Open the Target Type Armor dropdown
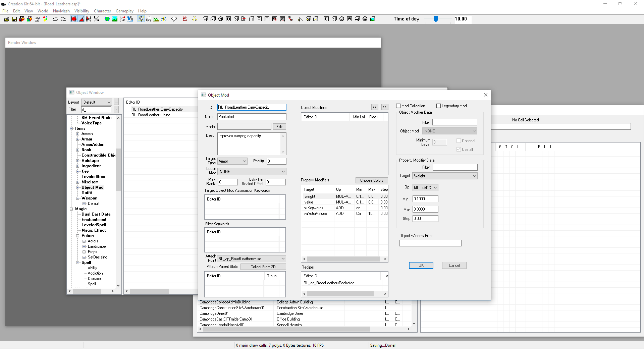644x349 pixels. click(232, 161)
